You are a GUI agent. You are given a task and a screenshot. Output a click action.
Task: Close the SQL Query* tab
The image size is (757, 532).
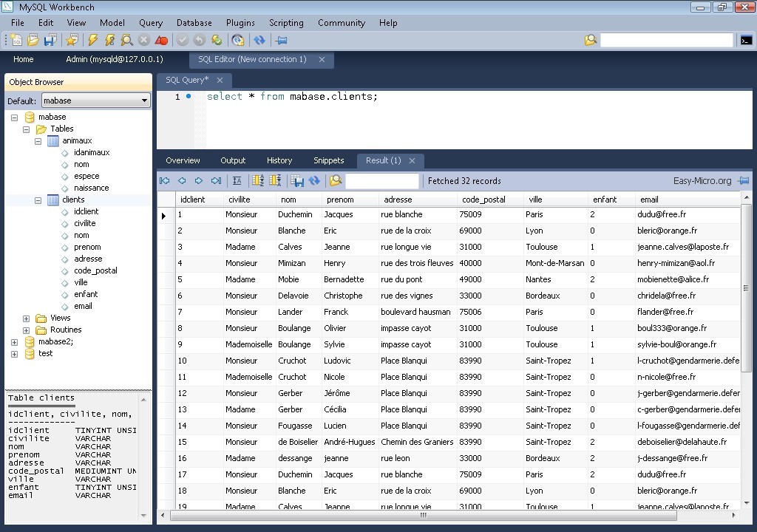pos(220,80)
